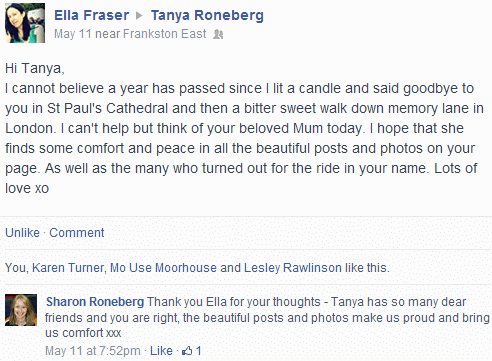Click the post message text body
Screen dimensions: 492x361
click(244, 128)
